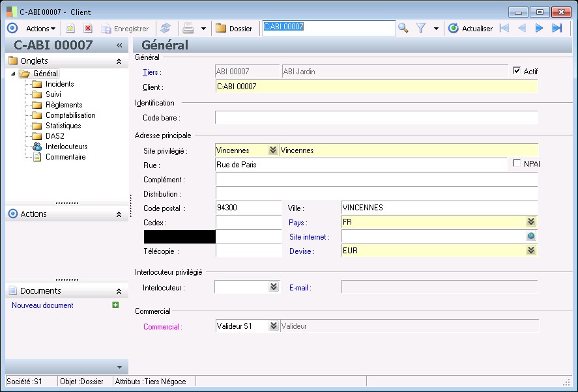Click the Nouveau document link
This screenshot has height=392, width=578.
coord(42,305)
